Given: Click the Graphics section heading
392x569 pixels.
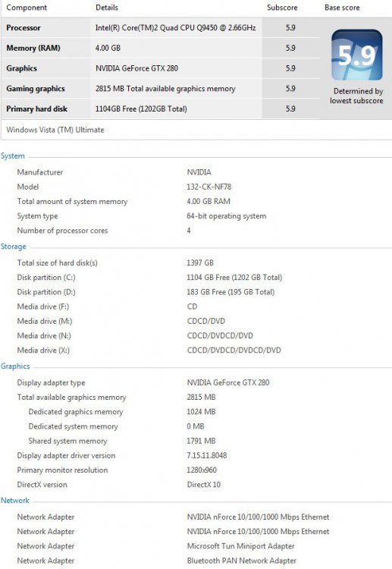Looking at the screenshot, I should [x=15, y=366].
